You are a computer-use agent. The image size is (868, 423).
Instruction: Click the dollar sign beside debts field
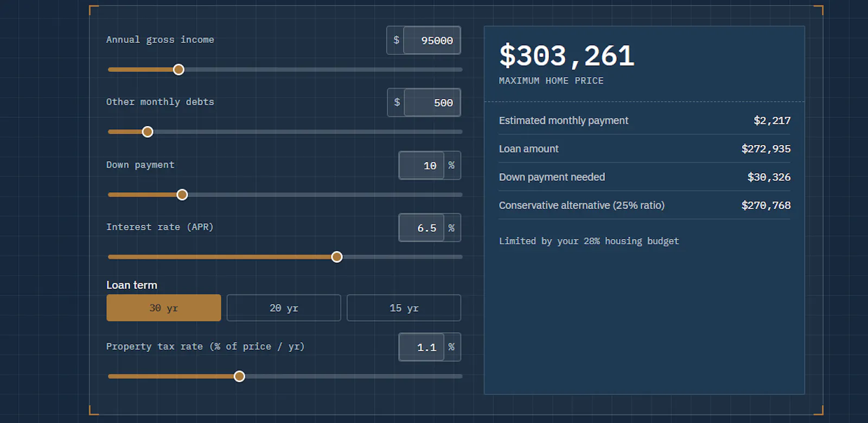tap(397, 103)
